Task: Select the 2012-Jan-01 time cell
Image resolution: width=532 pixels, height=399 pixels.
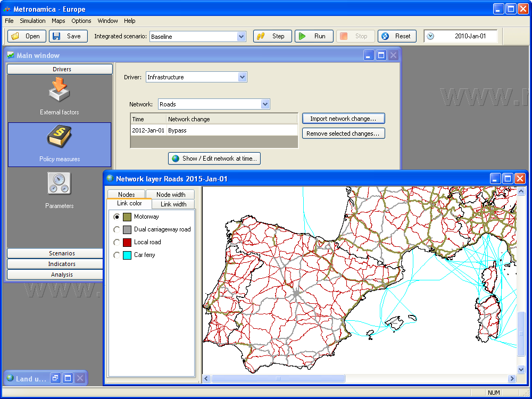Action: coord(148,130)
